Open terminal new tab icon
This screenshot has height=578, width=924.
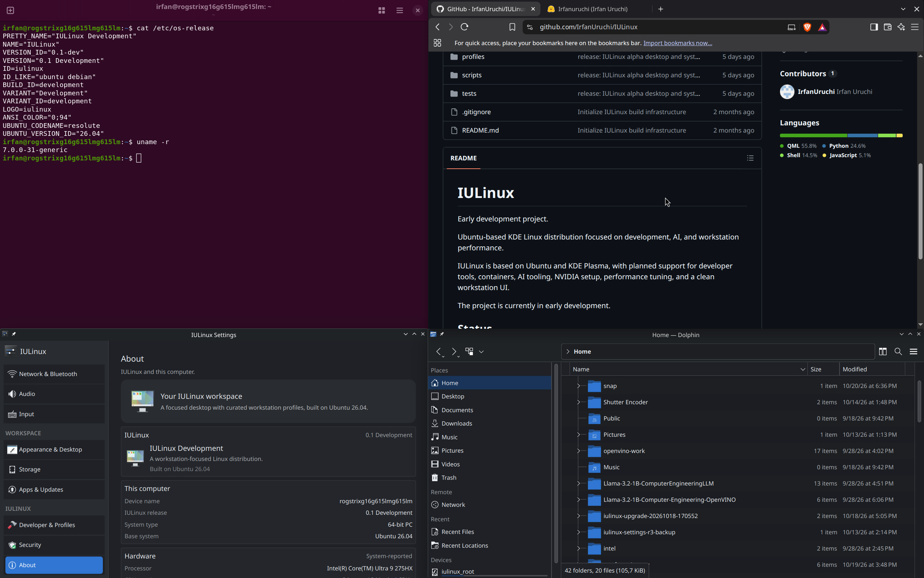[10, 10]
